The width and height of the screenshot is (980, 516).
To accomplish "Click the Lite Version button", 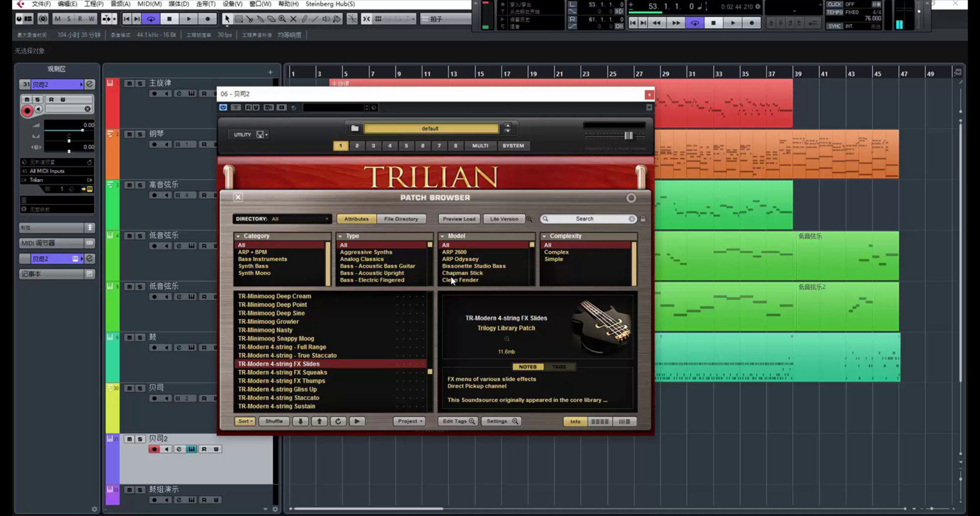I will 504,219.
